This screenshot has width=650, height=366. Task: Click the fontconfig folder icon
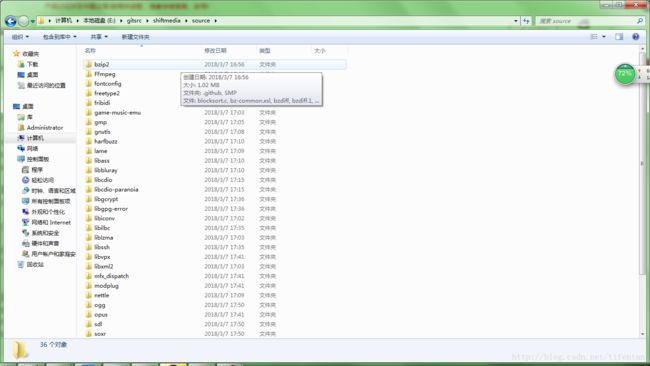click(89, 84)
